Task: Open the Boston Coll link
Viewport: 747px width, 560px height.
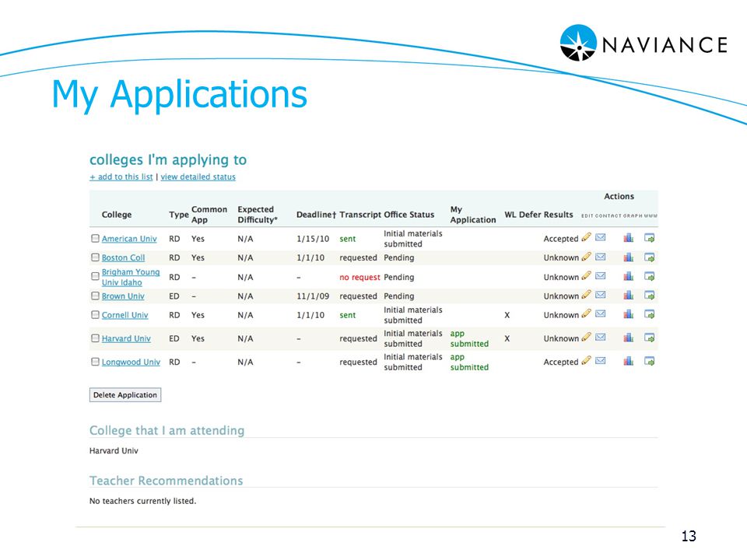Action: tap(124, 257)
